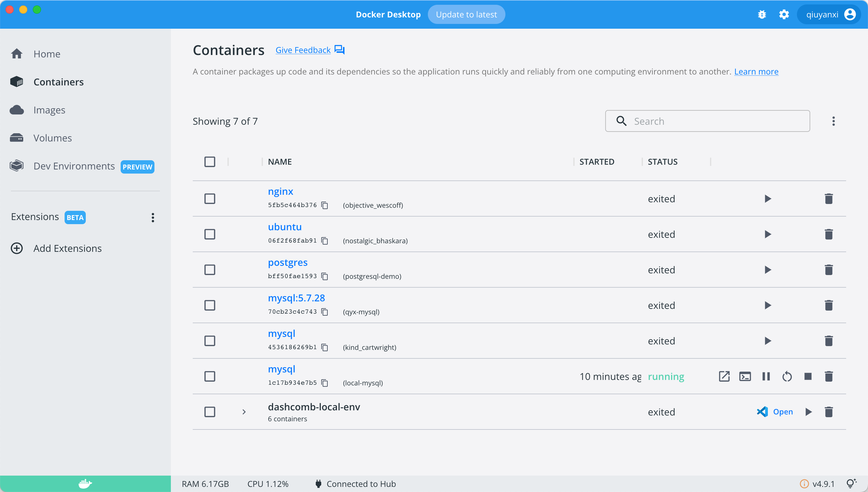Delete the local-mysql container
This screenshot has width=868, height=492.
829,377
